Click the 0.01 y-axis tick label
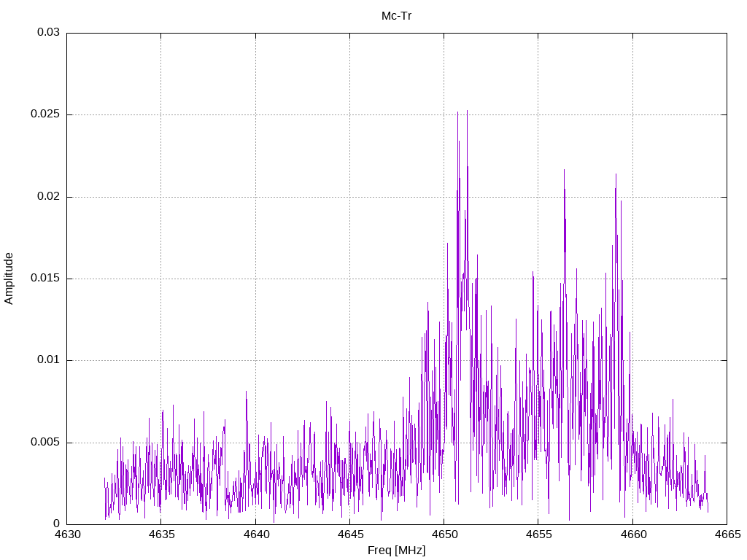747x560 pixels. [x=49, y=360]
